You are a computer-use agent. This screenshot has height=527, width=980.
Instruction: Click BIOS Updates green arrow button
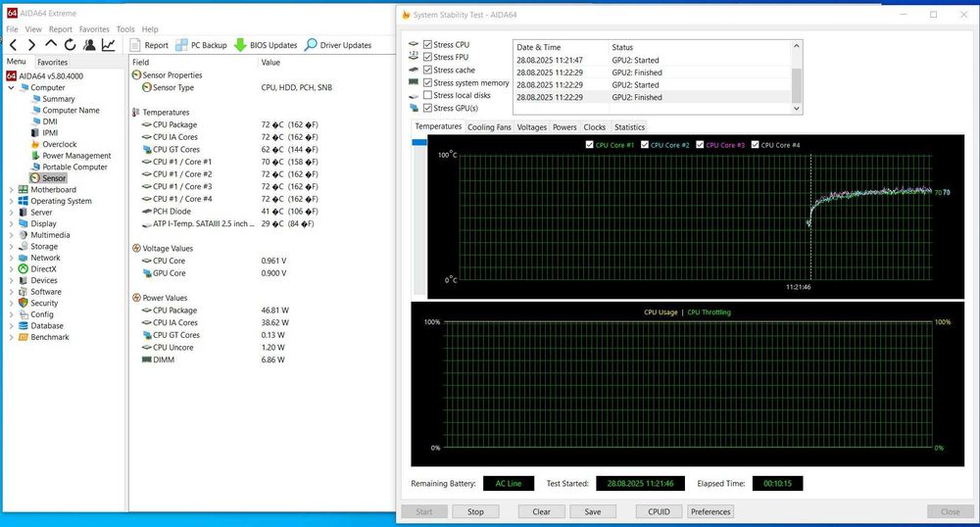[266, 45]
